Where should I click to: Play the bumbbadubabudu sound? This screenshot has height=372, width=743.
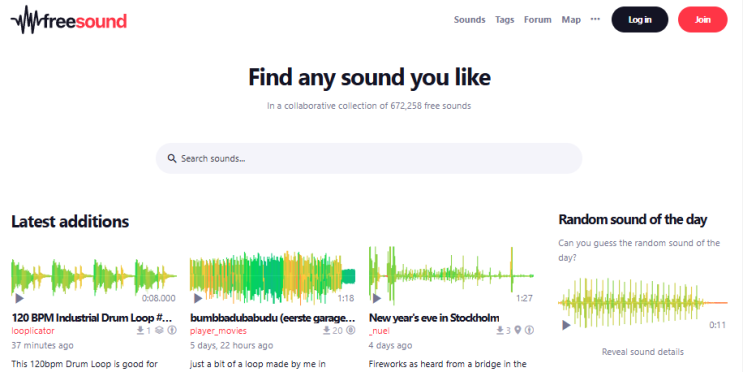click(198, 299)
